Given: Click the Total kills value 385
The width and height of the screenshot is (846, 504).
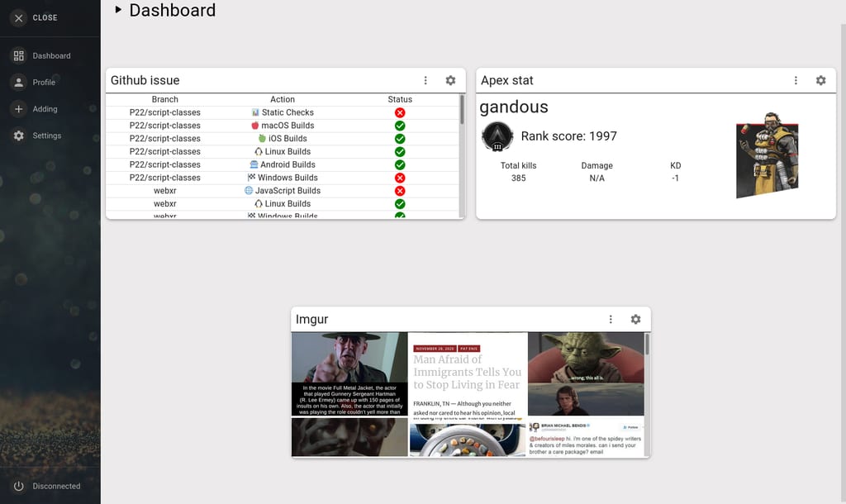Looking at the screenshot, I should pyautogui.click(x=519, y=178).
